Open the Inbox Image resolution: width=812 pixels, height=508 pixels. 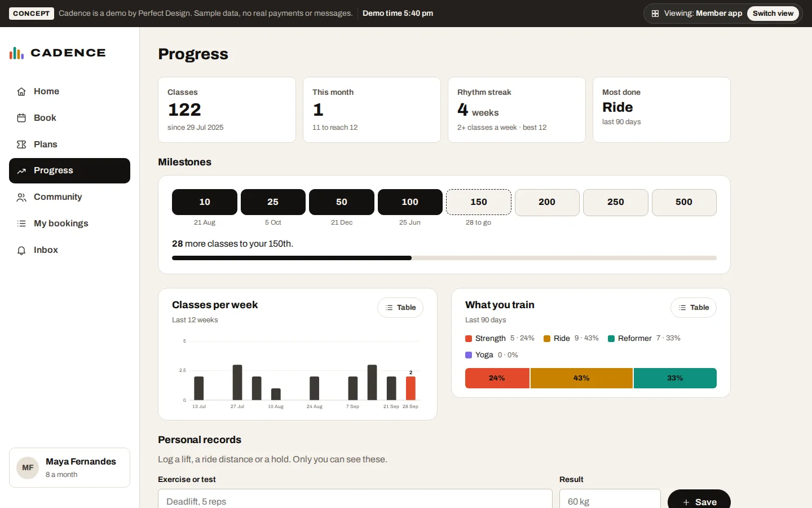[x=69, y=250]
